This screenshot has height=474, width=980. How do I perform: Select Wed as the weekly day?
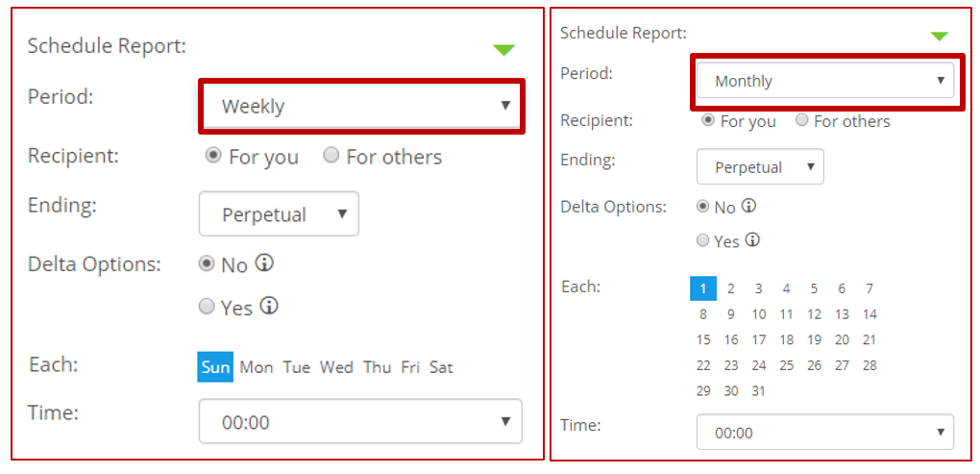pyautogui.click(x=336, y=367)
